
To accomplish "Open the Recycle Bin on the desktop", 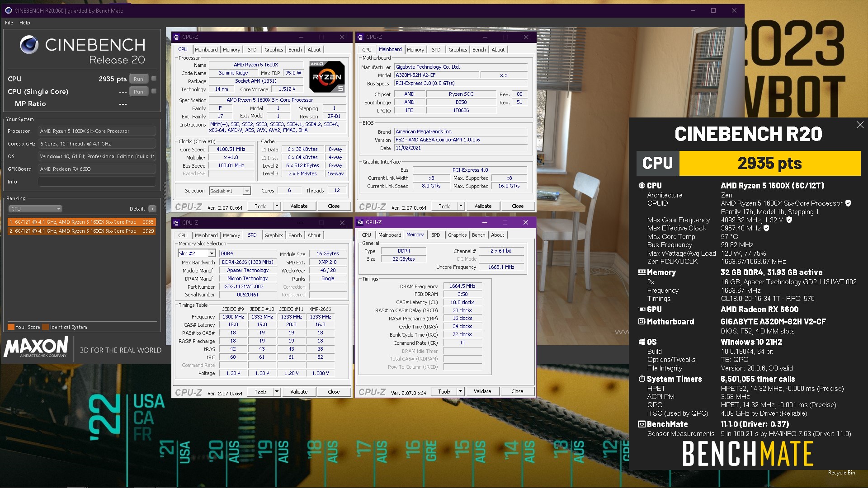I will coord(841,473).
